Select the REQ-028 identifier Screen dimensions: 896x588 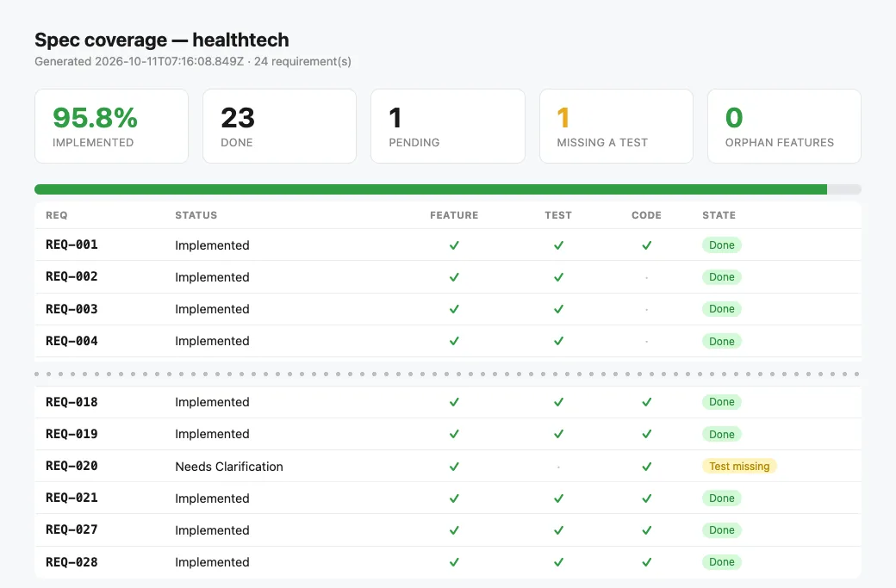(72, 562)
